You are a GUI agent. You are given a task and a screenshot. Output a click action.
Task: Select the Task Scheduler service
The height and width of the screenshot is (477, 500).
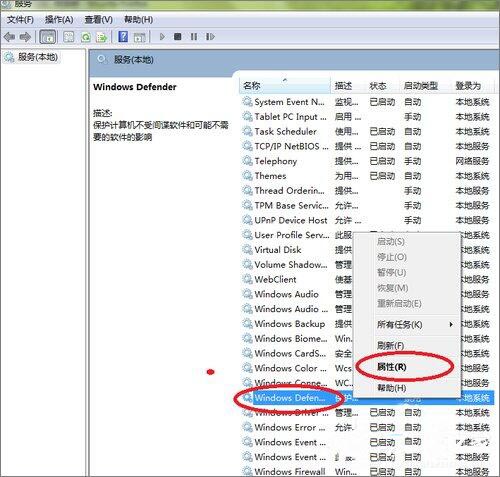367,131
